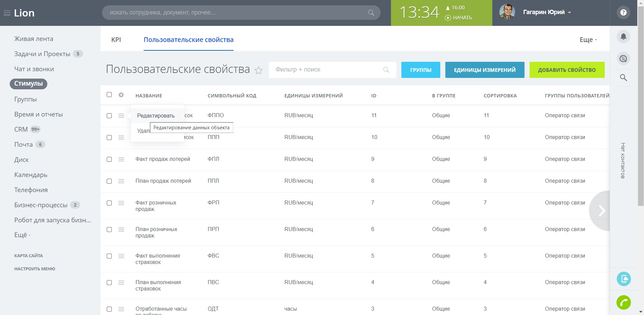Image resolution: width=644 pixels, height=315 pixels.
Task: Click the right arrow to scroll table
Action: point(602,211)
